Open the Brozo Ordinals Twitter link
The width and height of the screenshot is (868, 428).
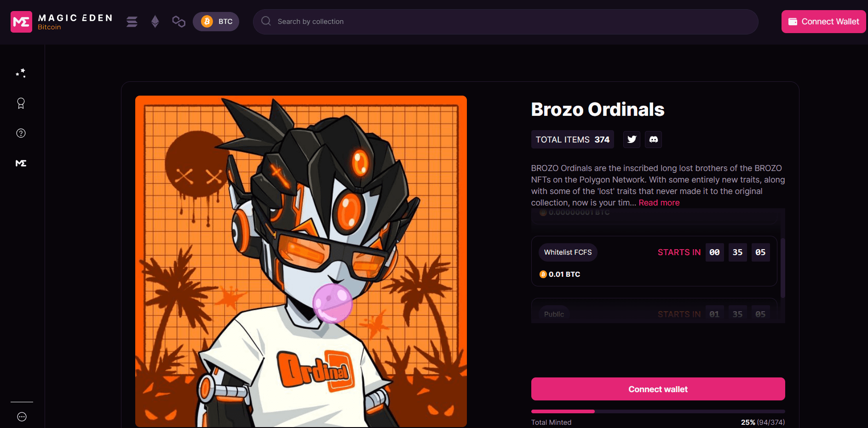click(x=632, y=139)
